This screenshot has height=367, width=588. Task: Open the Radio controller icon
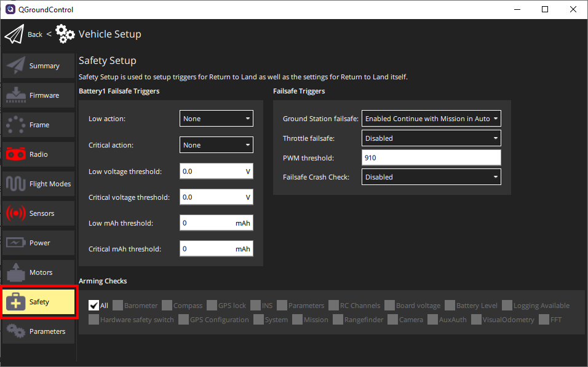(x=16, y=154)
